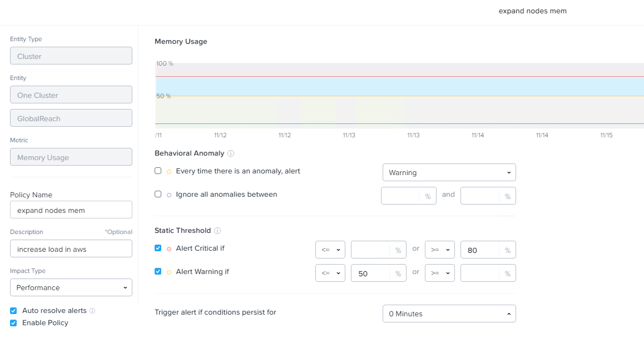
Task: Open Alert Warning >= operator dropdown
Action: (439, 273)
